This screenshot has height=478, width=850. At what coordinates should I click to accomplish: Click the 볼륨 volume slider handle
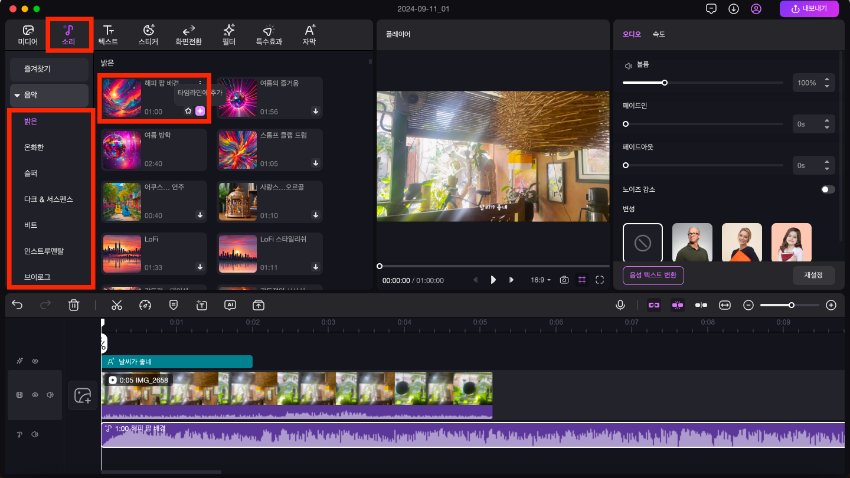coord(665,82)
